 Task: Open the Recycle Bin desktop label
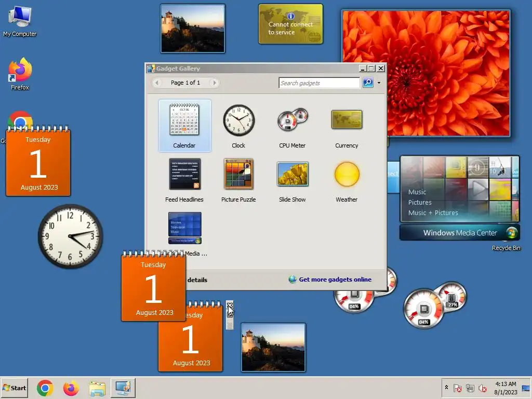point(506,248)
